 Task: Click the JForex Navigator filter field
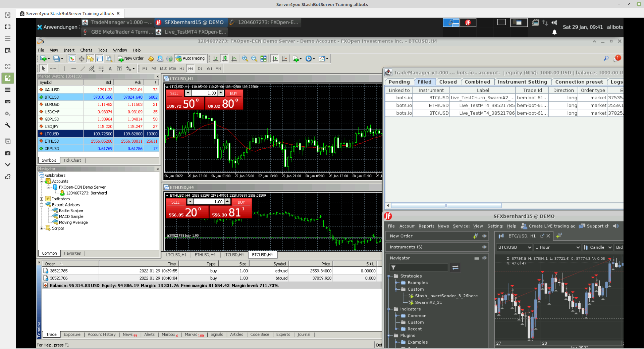pos(418,267)
